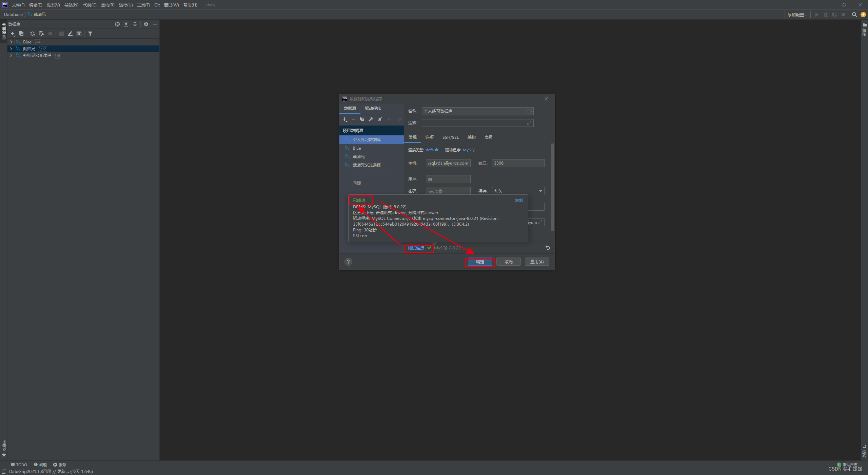Click the 应用(A) button
This screenshot has height=475, width=868.
point(537,262)
